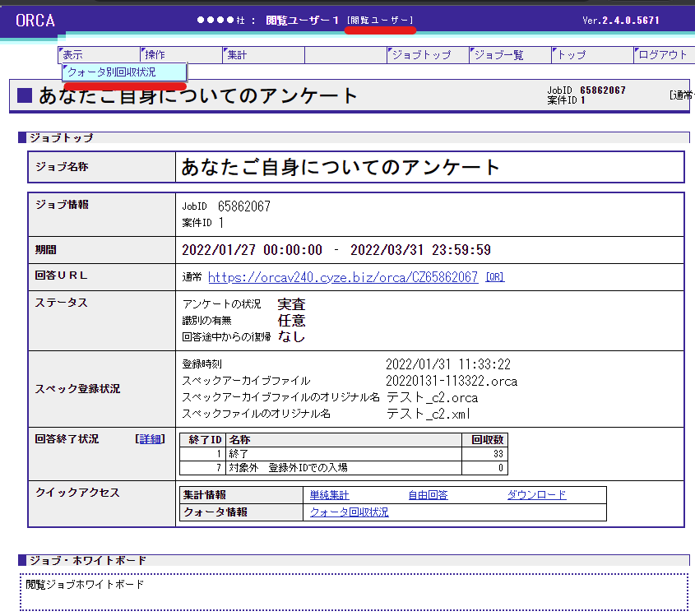Click the file name 20220131-113322.orca

coord(452,381)
